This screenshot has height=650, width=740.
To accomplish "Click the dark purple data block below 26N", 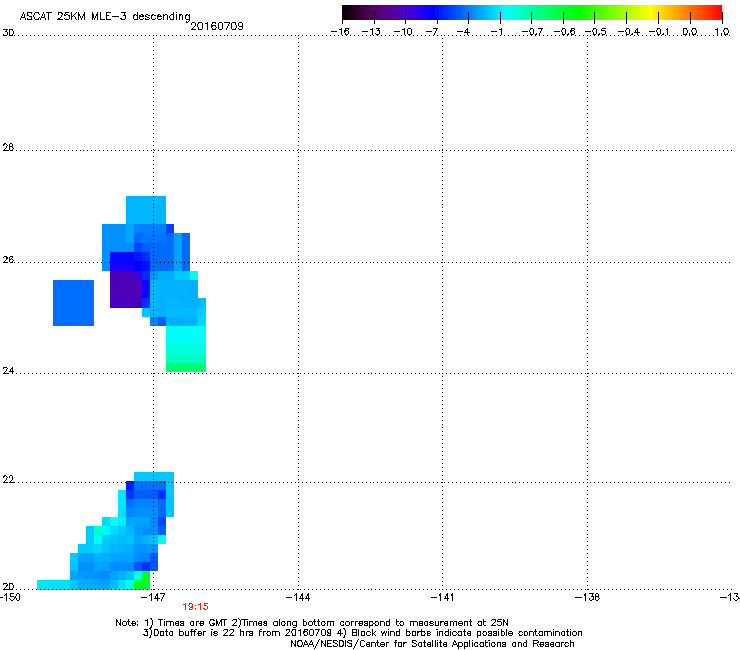I will tap(126, 289).
